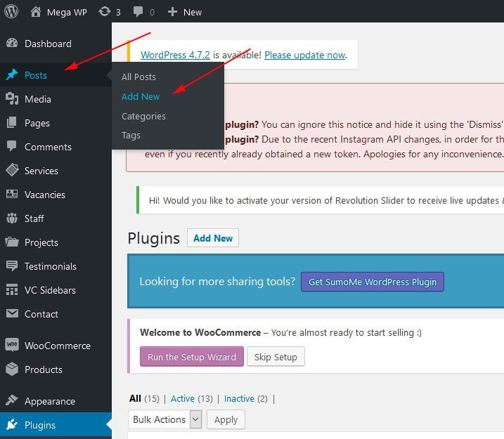Click the WooCommerce woo icon
Viewport: 504px width, 439px height.
click(12, 345)
